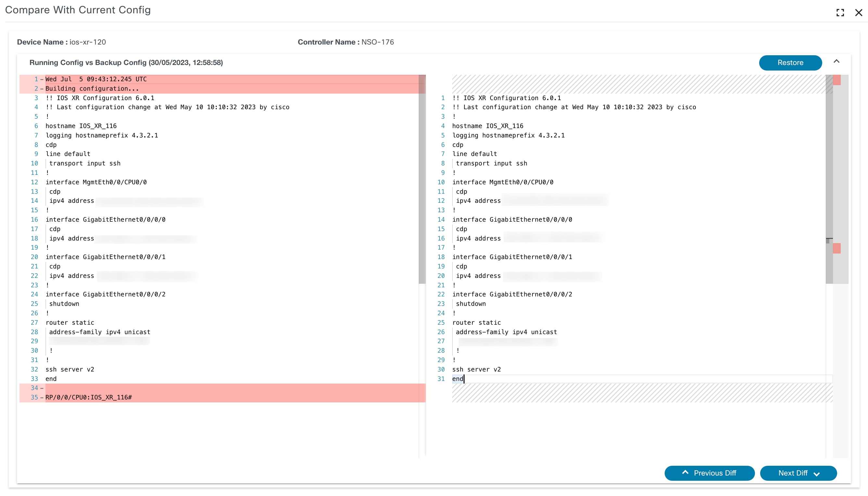Click the lower red diff marker in overview ruler
This screenshot has width=868, height=496.
pos(836,248)
